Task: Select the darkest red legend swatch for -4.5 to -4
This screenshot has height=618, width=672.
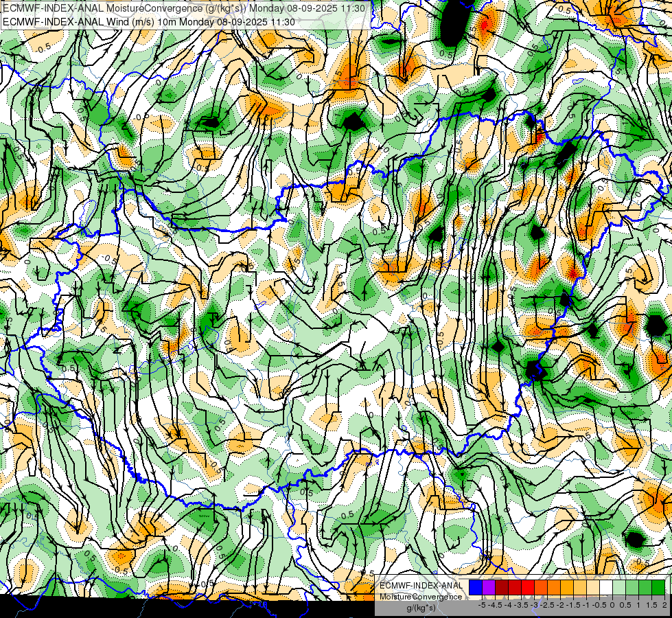Action: click(502, 587)
